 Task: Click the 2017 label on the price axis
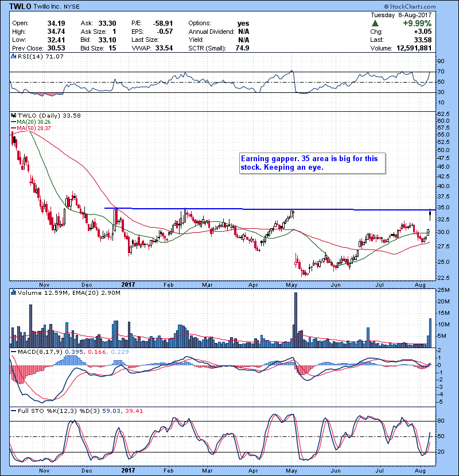coord(128,284)
